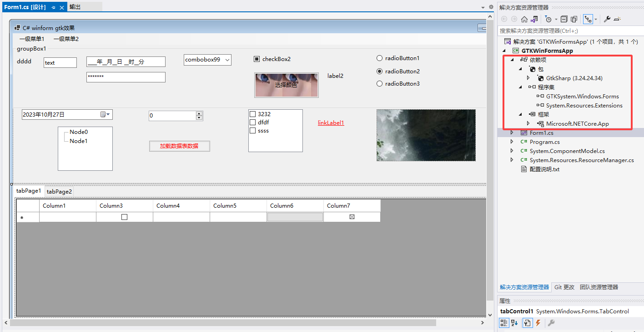Click the Events lightning bolt icon

[x=538, y=323]
